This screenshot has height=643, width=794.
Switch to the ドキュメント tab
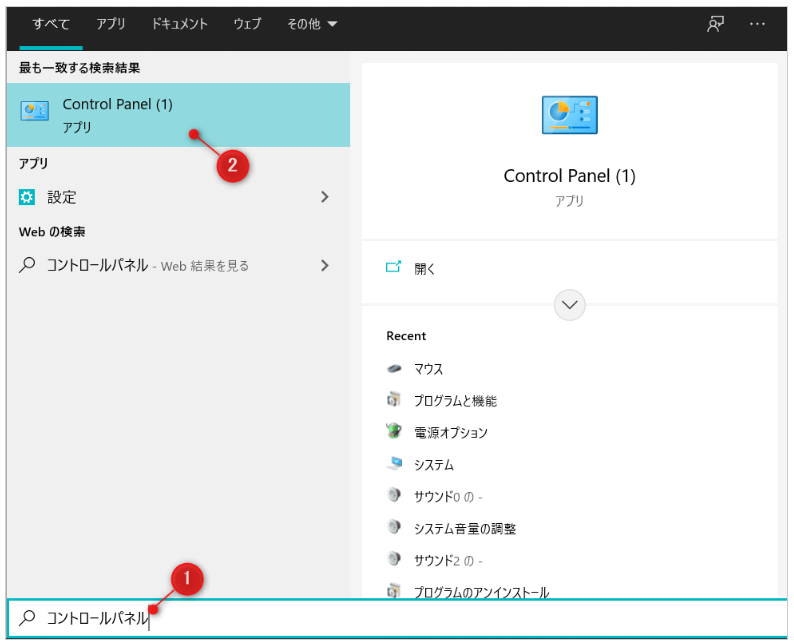pyautogui.click(x=179, y=24)
